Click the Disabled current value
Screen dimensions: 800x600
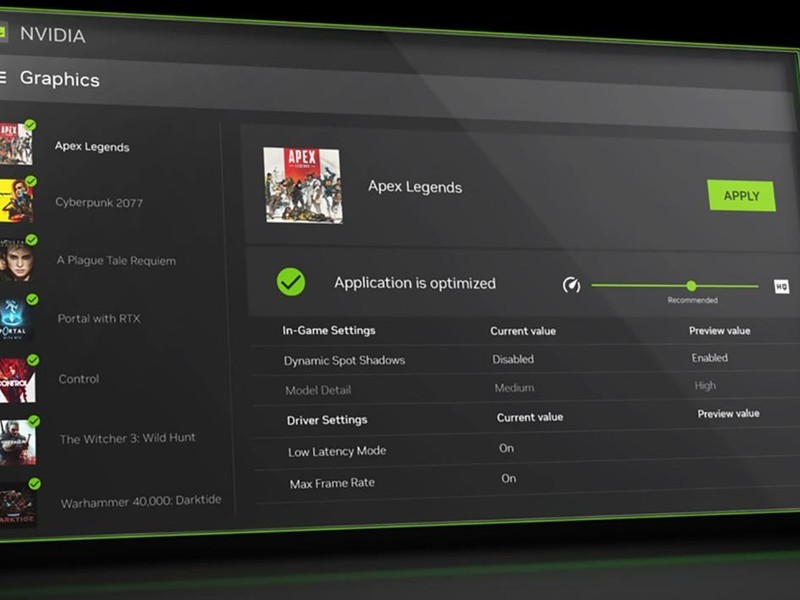[513, 359]
